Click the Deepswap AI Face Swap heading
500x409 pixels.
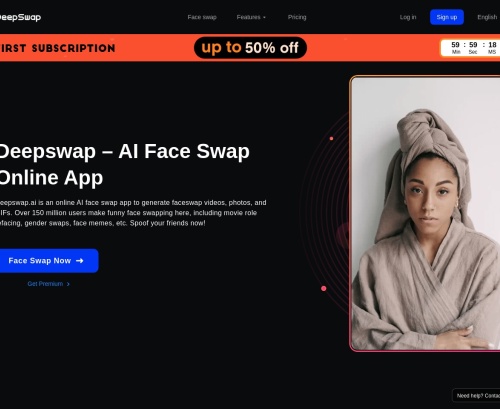(x=124, y=164)
